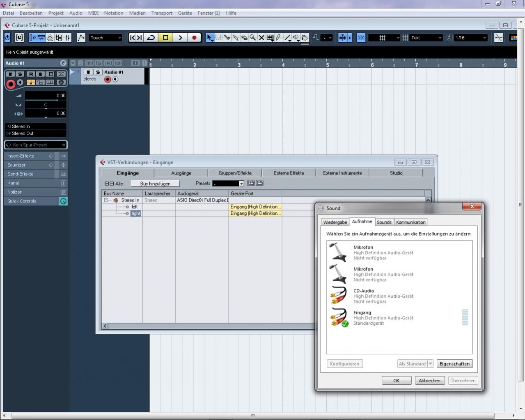The height and width of the screenshot is (420, 525).
Task: Select the Split scissors tool
Action: coord(227,38)
